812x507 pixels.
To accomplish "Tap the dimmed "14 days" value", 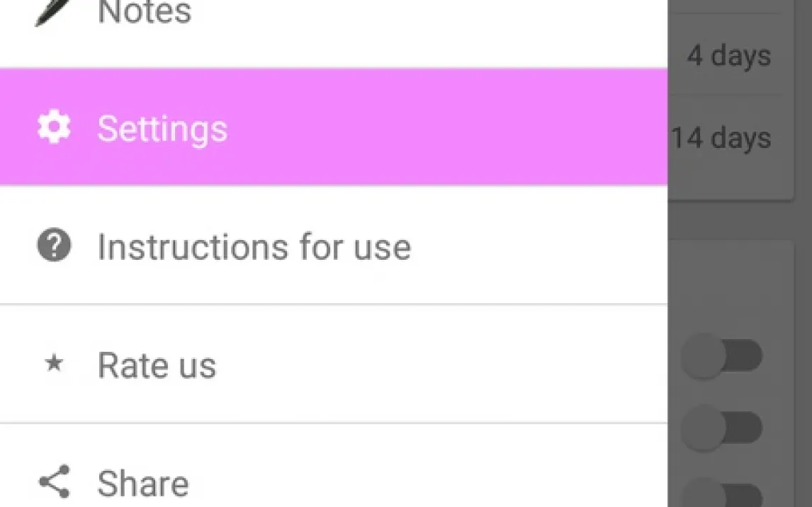I will click(721, 137).
